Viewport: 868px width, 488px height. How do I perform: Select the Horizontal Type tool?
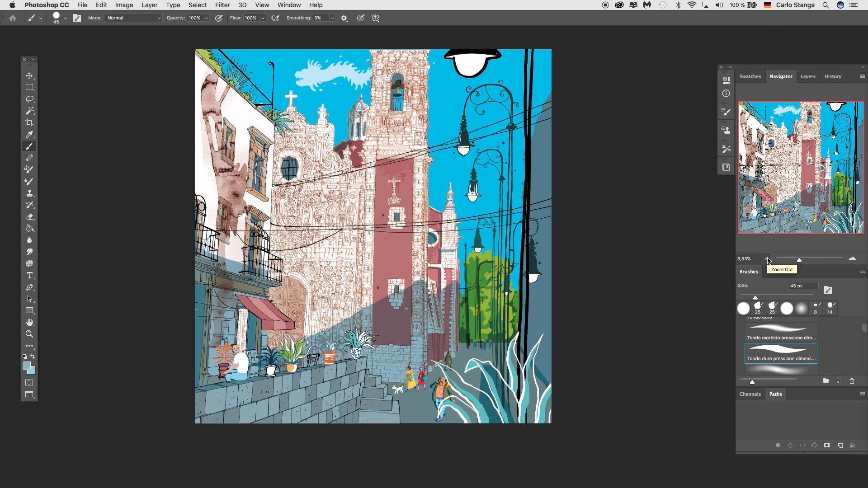pyautogui.click(x=29, y=275)
